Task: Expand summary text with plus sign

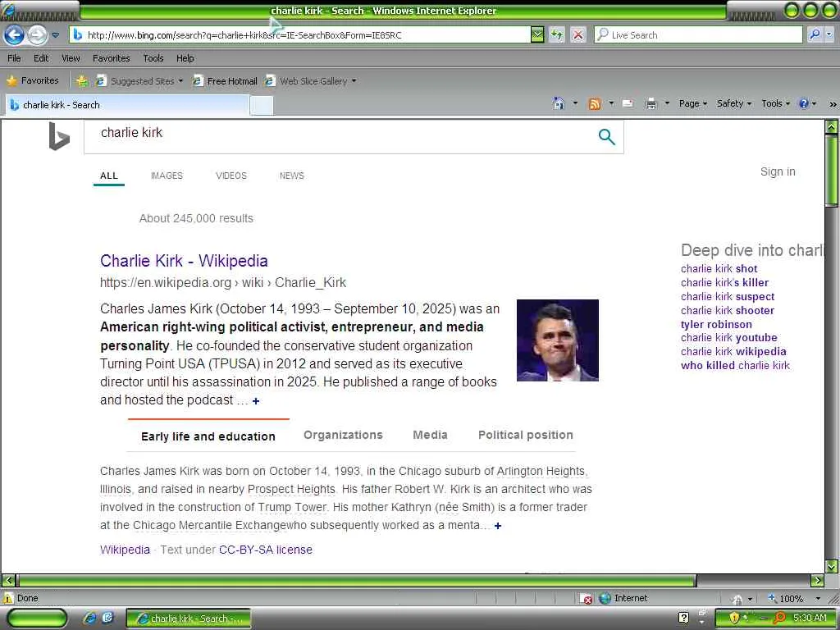Action: 256,401
